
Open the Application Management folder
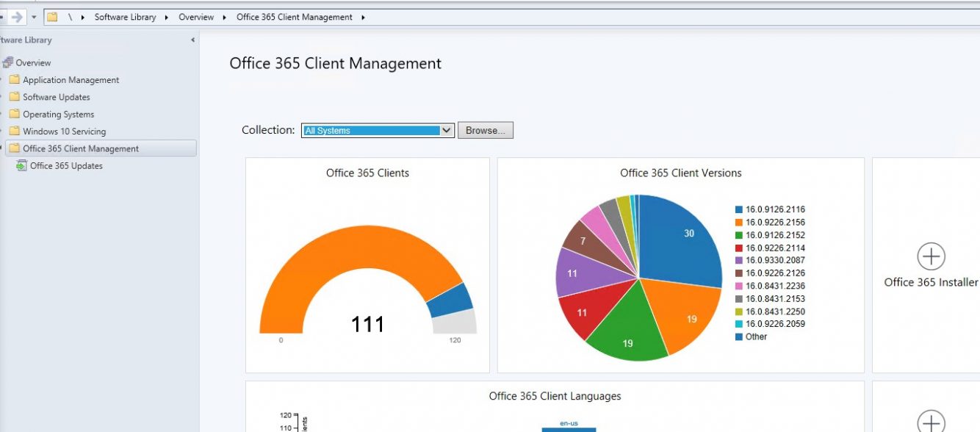(x=70, y=79)
